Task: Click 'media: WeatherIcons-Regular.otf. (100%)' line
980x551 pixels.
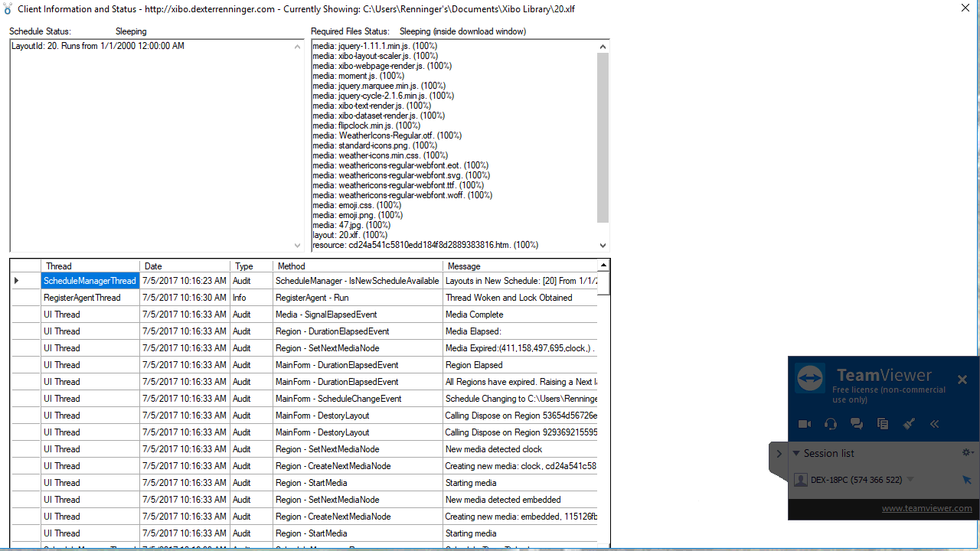Action: pos(387,135)
